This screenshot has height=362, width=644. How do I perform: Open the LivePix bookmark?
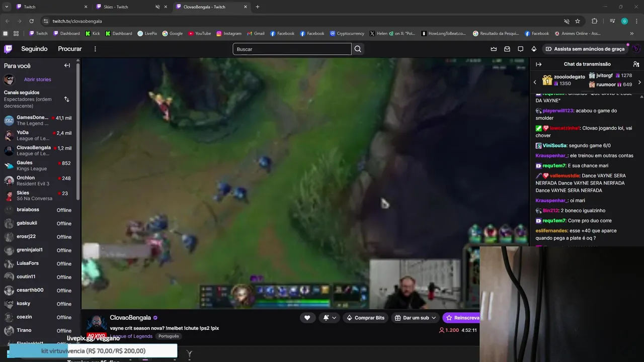tap(147, 34)
